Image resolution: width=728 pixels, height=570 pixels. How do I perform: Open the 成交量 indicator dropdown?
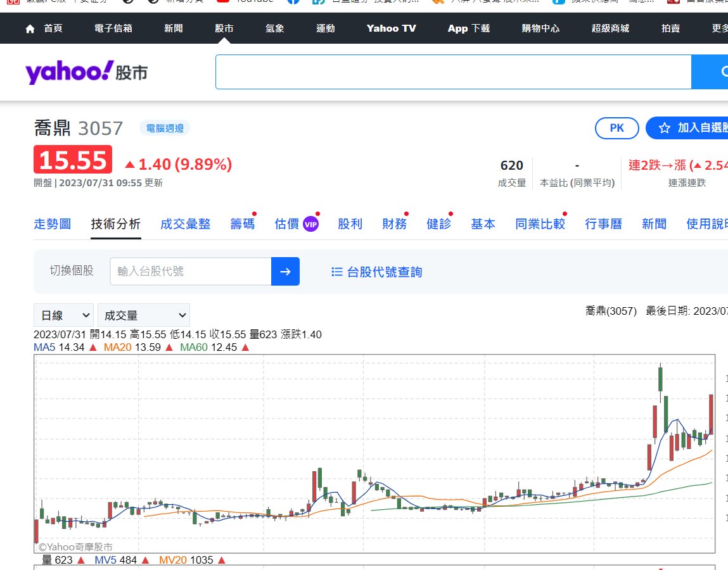(143, 315)
